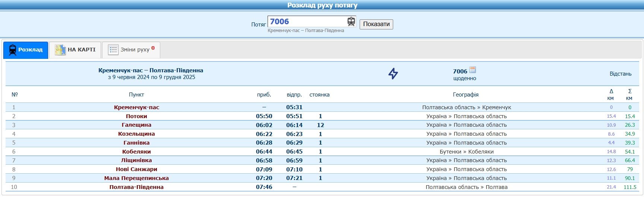
Task: Open the Кременчук-пас station link
Action: tap(136, 107)
